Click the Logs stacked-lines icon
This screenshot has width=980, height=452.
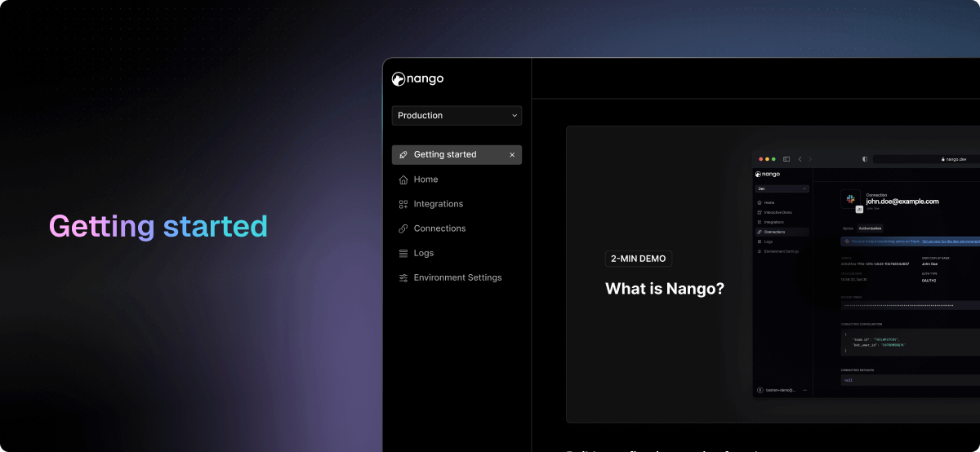pyautogui.click(x=403, y=253)
